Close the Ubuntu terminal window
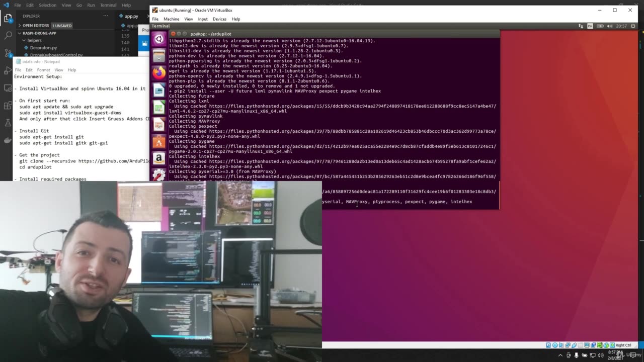 [173, 34]
